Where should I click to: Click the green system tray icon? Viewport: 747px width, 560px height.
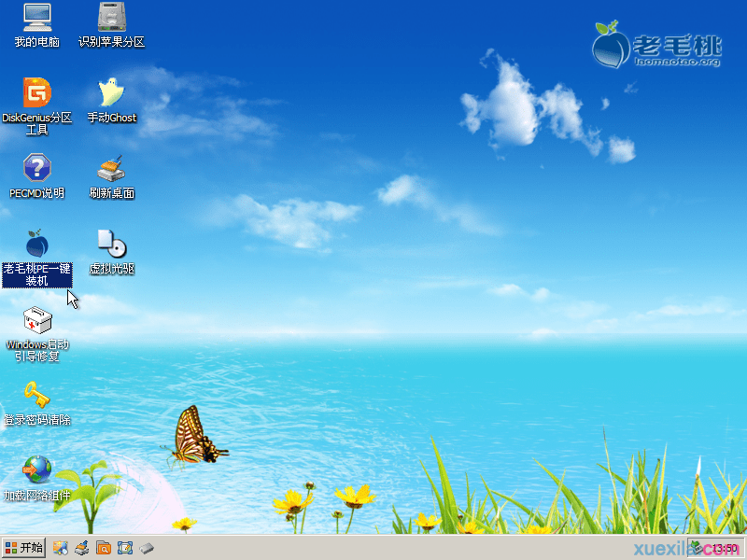point(698,548)
